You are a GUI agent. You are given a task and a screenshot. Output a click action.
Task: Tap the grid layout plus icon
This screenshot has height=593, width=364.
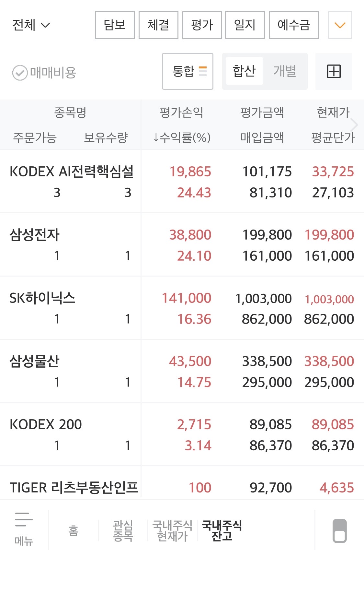point(334,71)
